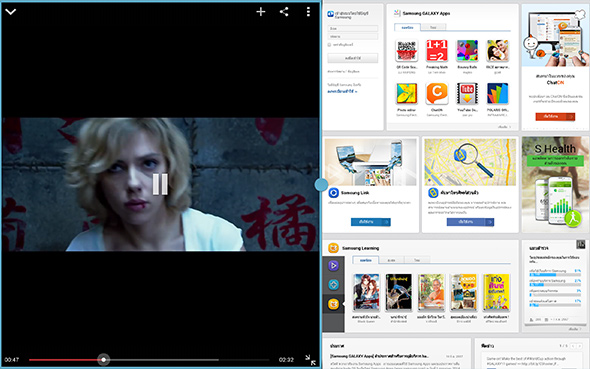Select the purple play icon in sidebar

[333, 266]
